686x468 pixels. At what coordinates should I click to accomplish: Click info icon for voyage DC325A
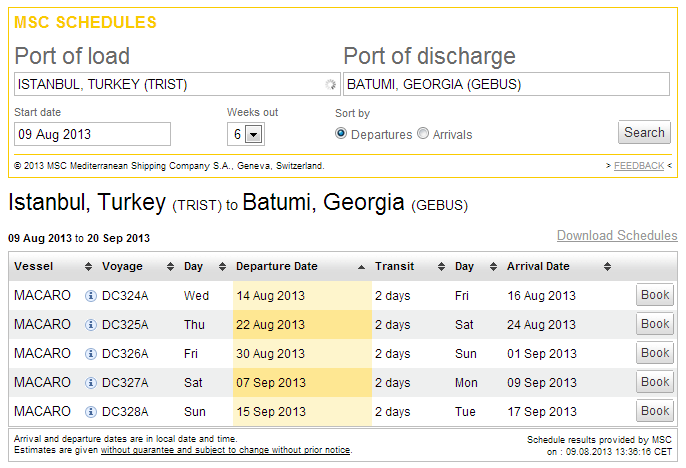[91, 325]
